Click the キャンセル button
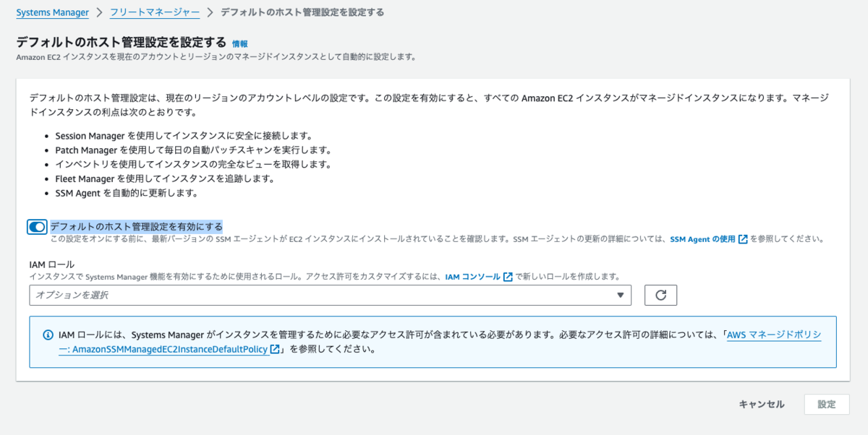Screen dimensions: 868x435 [762, 405]
